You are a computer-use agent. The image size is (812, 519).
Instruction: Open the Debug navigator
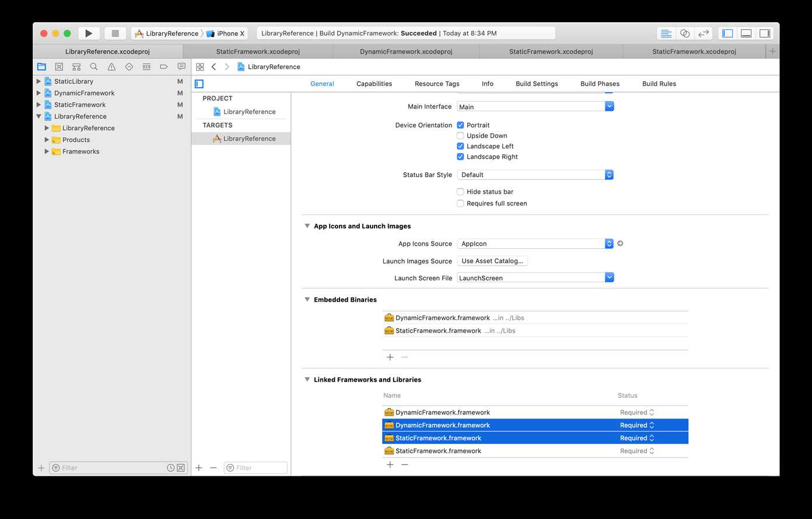[146, 67]
